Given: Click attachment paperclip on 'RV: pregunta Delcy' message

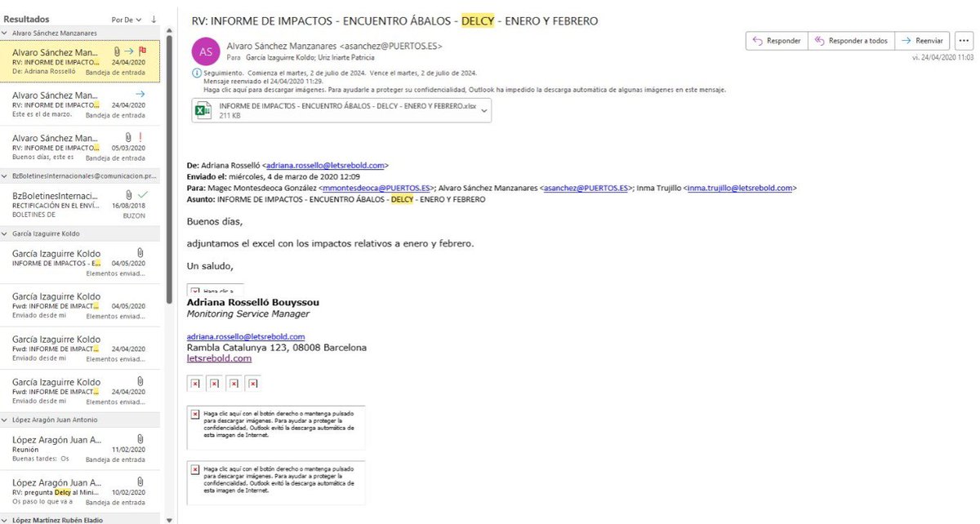Looking at the screenshot, I should tap(141, 482).
